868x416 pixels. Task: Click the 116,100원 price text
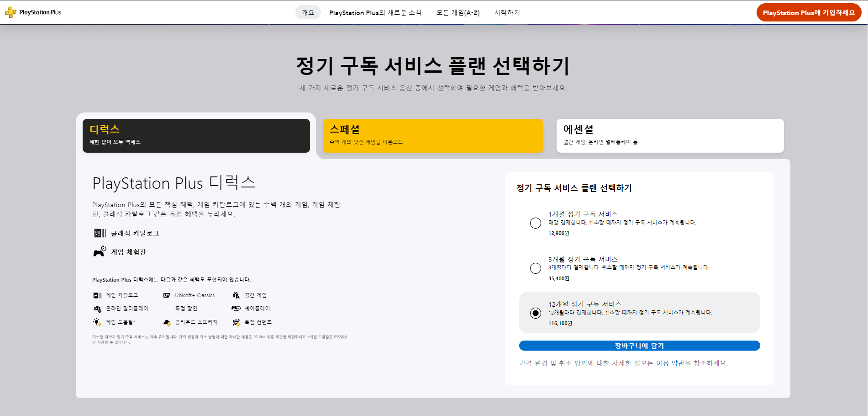(560, 323)
